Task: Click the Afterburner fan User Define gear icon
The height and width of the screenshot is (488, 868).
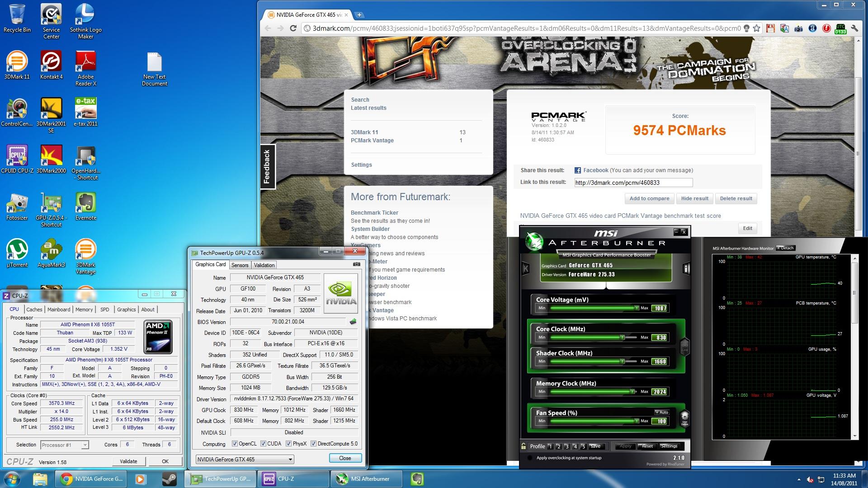Action: coord(684,418)
